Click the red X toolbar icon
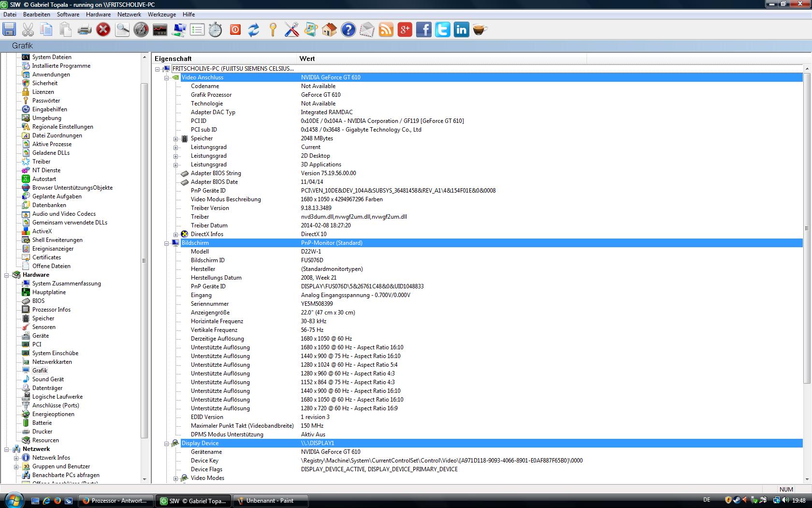This screenshot has width=812, height=508. pos(103,30)
